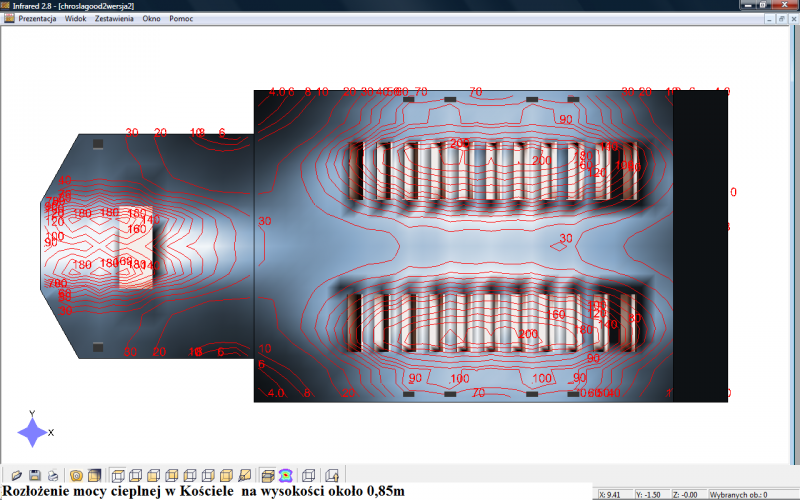The width and height of the screenshot is (800, 500).
Task: Open file with folder icon in toolbar
Action: point(16,476)
